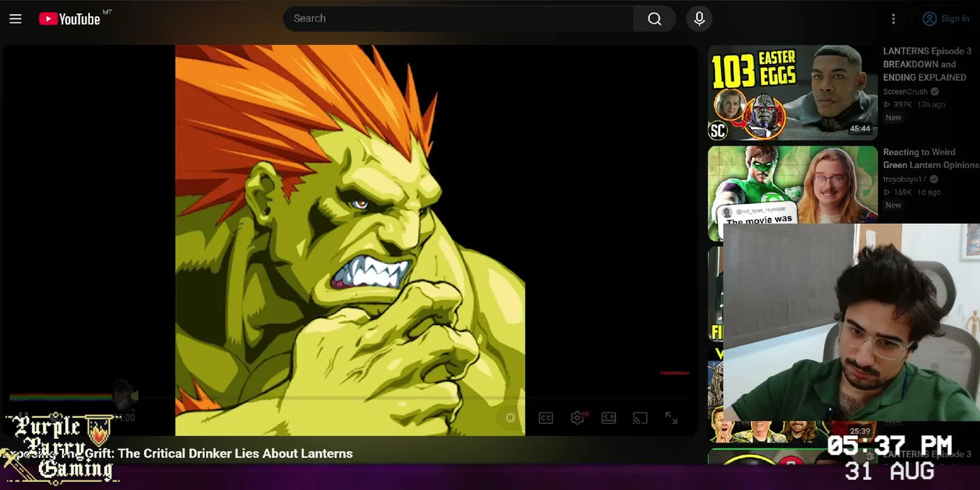Open the player settings gear
The height and width of the screenshot is (490, 980).
pyautogui.click(x=578, y=418)
